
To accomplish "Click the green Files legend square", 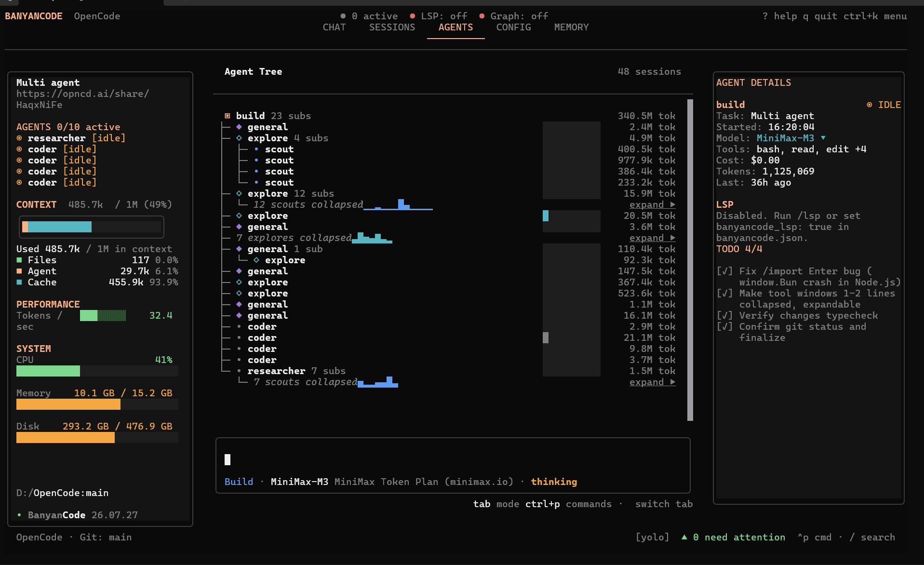I will (x=19, y=260).
